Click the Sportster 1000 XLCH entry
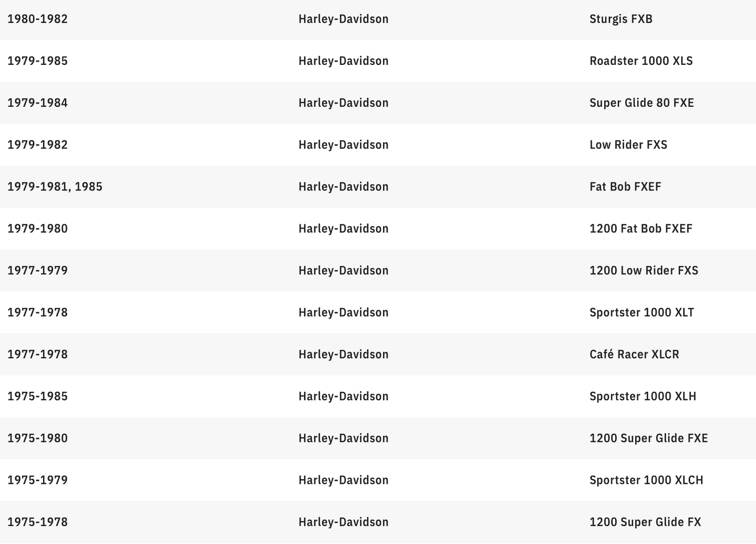The height and width of the screenshot is (544, 756). [646, 480]
